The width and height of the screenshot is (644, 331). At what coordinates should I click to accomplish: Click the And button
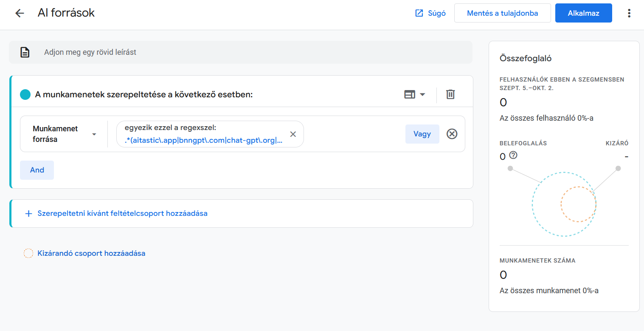coord(37,170)
